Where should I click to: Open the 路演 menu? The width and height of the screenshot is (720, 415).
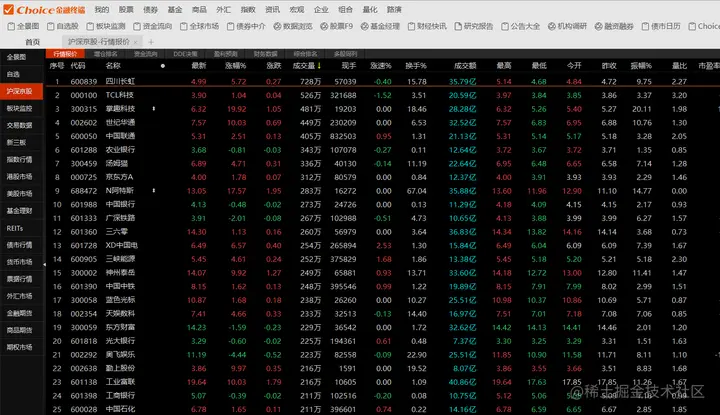tap(394, 10)
